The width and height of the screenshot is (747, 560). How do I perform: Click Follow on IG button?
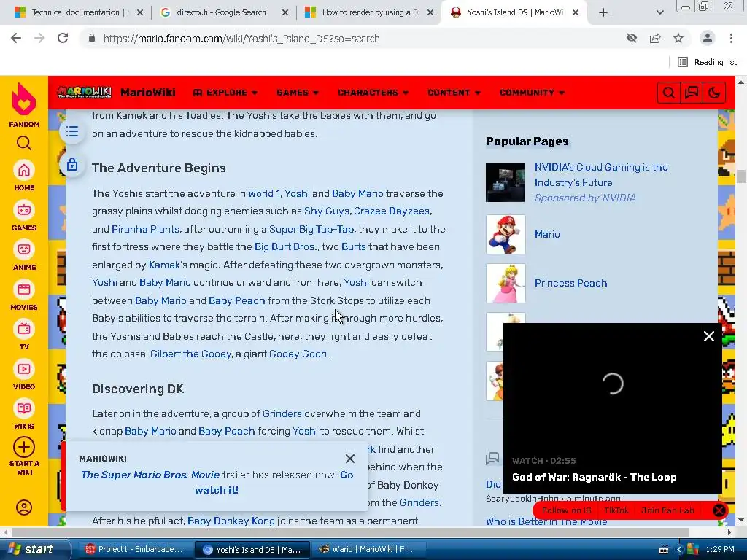point(566,510)
